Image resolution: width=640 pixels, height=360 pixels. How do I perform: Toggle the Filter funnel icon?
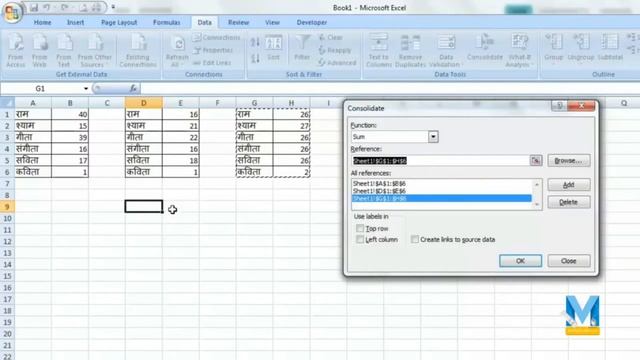click(x=302, y=48)
